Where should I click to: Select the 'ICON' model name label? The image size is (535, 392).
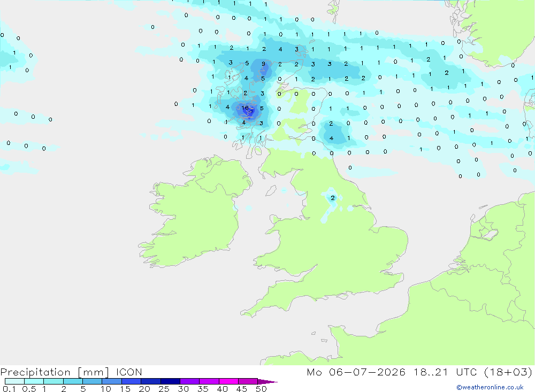coord(129,372)
